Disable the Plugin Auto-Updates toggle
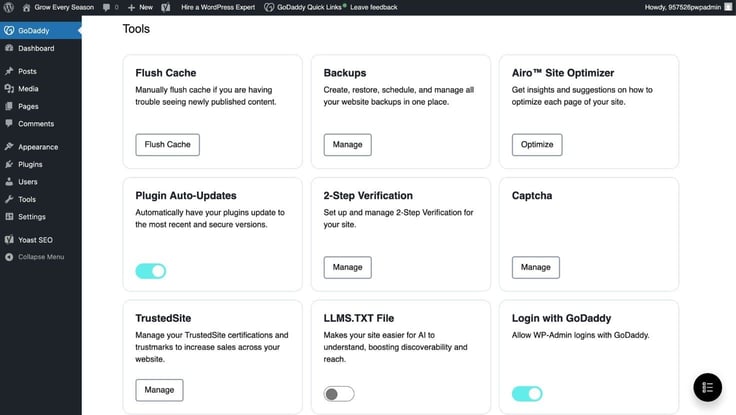 pyautogui.click(x=151, y=271)
